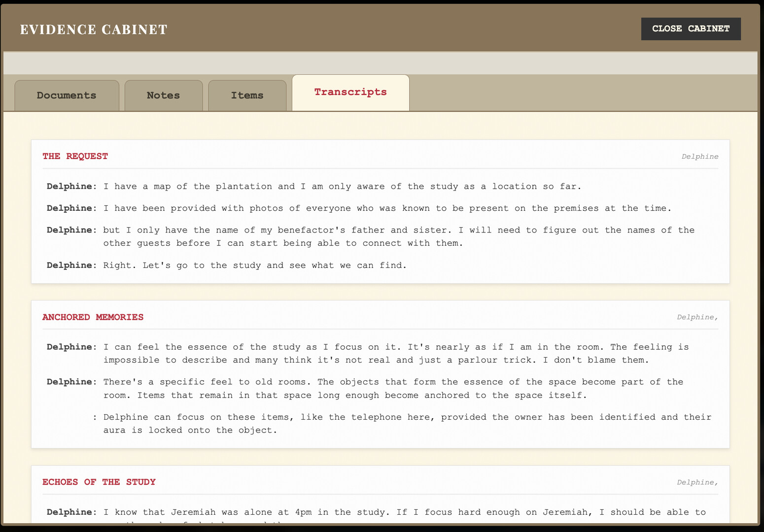Click the Close Cabinet button
Viewport: 764px width, 532px height.
691,29
